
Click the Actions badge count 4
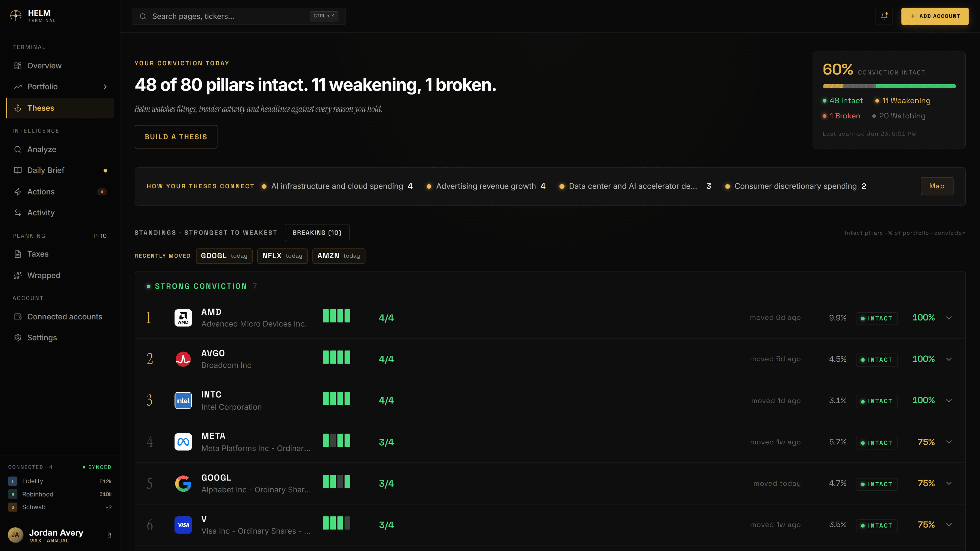[x=102, y=192]
